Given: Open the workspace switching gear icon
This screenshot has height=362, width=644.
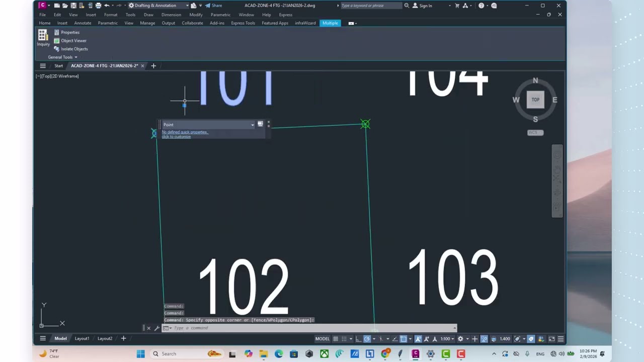Looking at the screenshot, I should point(460,339).
